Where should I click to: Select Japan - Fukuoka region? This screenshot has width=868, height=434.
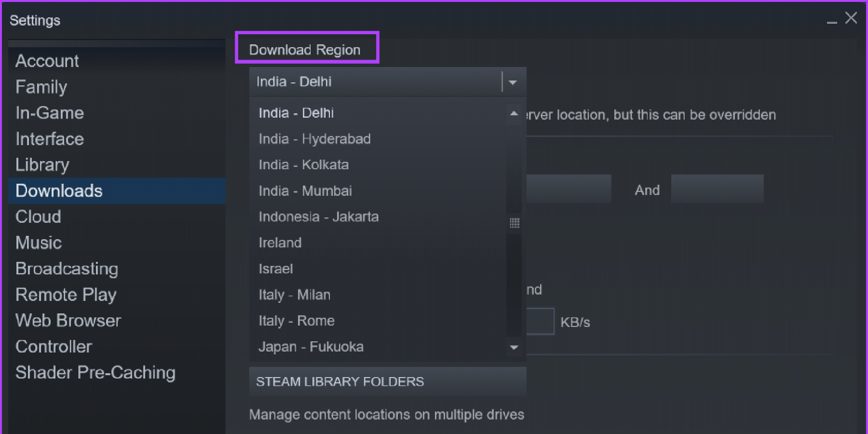click(378, 347)
